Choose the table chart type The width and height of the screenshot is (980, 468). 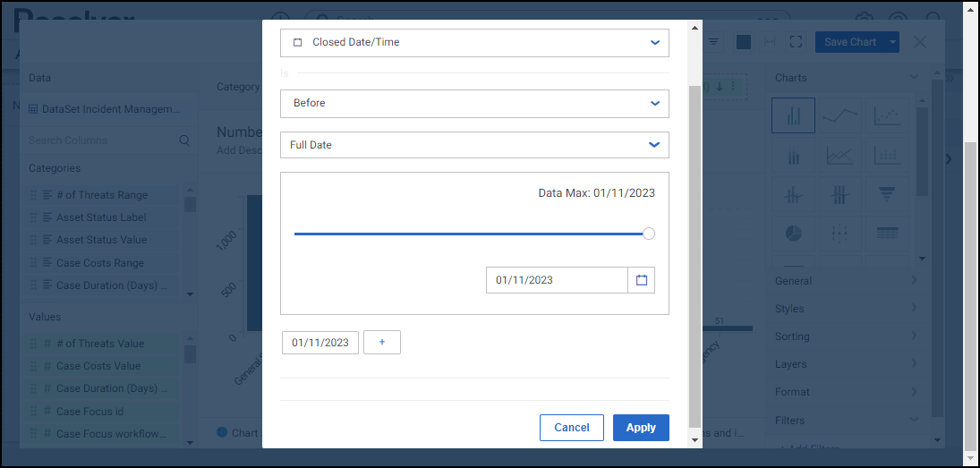pyautogui.click(x=887, y=233)
